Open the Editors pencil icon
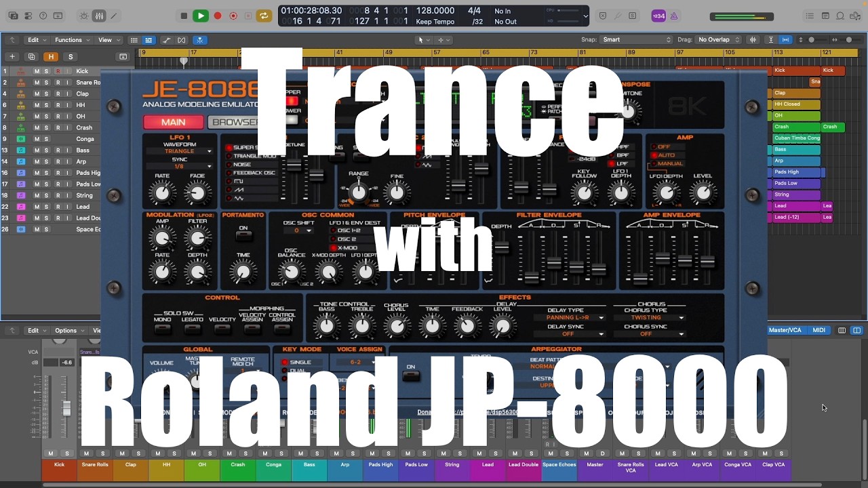This screenshot has height=488, width=868. click(x=114, y=16)
